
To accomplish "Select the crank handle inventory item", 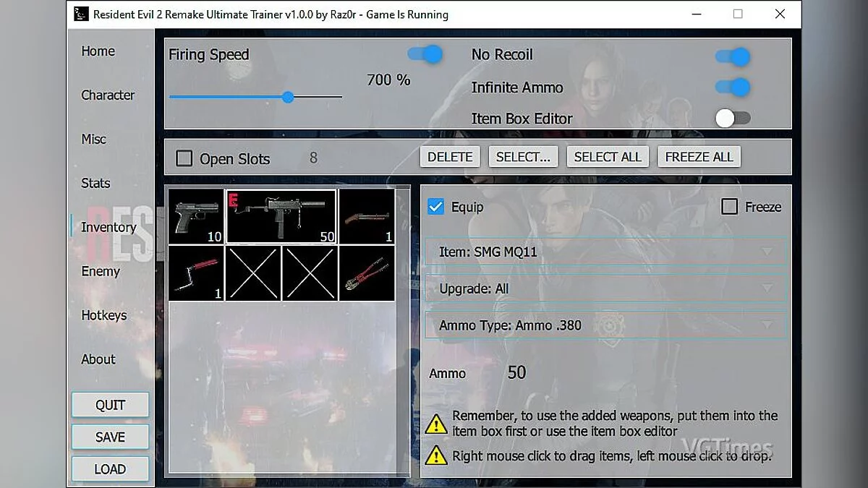I will [x=196, y=273].
